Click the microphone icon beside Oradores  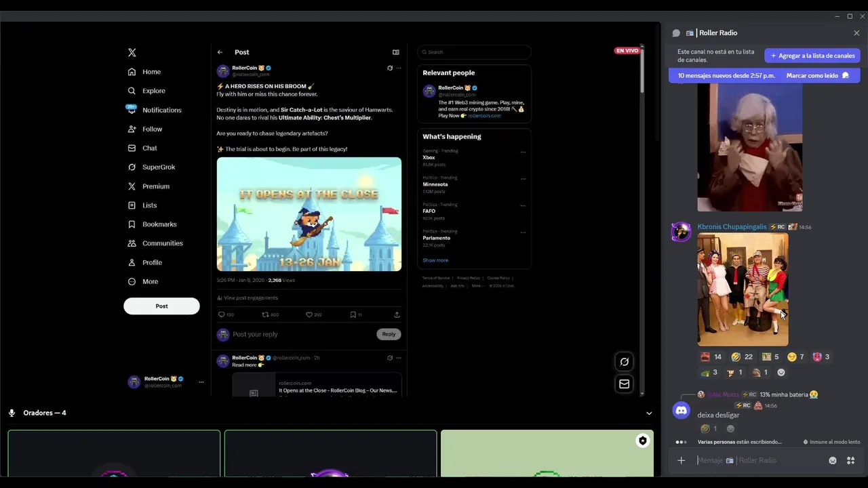(12, 413)
